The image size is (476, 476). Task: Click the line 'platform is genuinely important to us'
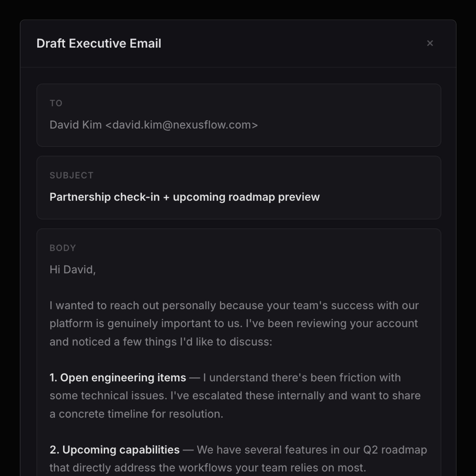click(x=233, y=324)
